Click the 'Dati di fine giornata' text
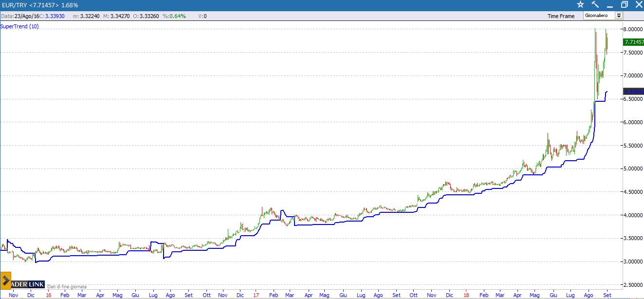The image size is (644, 299). [x=67, y=287]
